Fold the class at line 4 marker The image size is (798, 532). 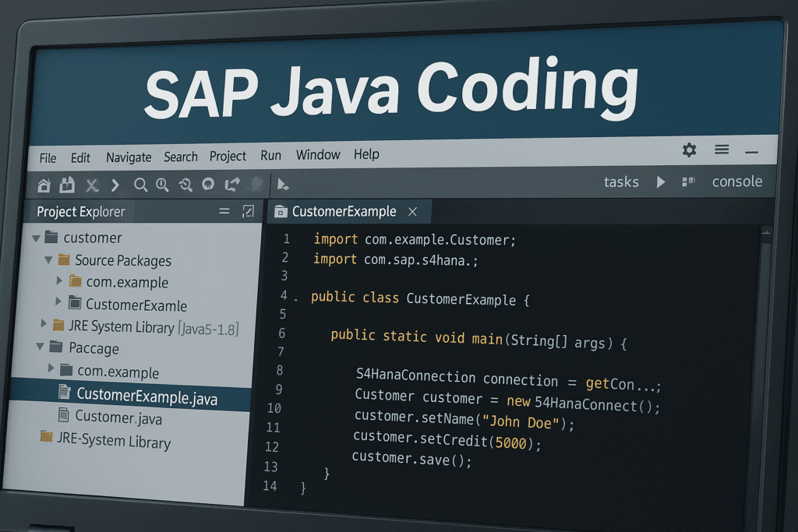coord(296,300)
